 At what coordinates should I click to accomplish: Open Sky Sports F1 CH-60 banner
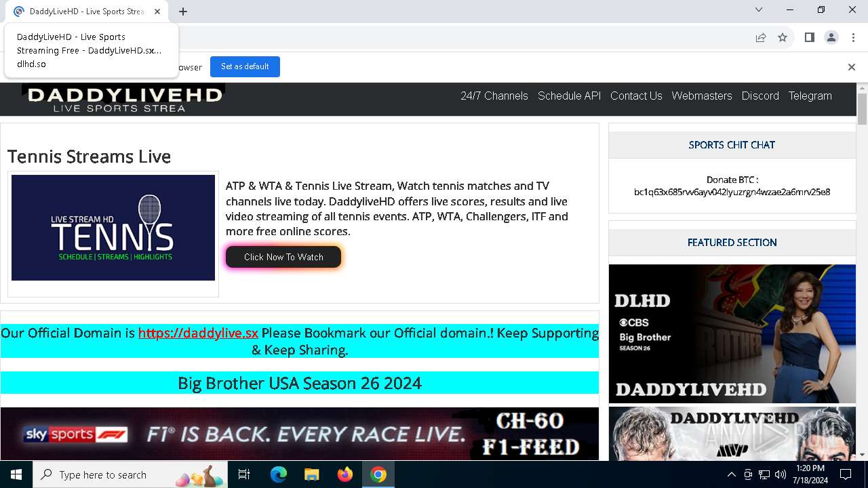[x=300, y=434]
